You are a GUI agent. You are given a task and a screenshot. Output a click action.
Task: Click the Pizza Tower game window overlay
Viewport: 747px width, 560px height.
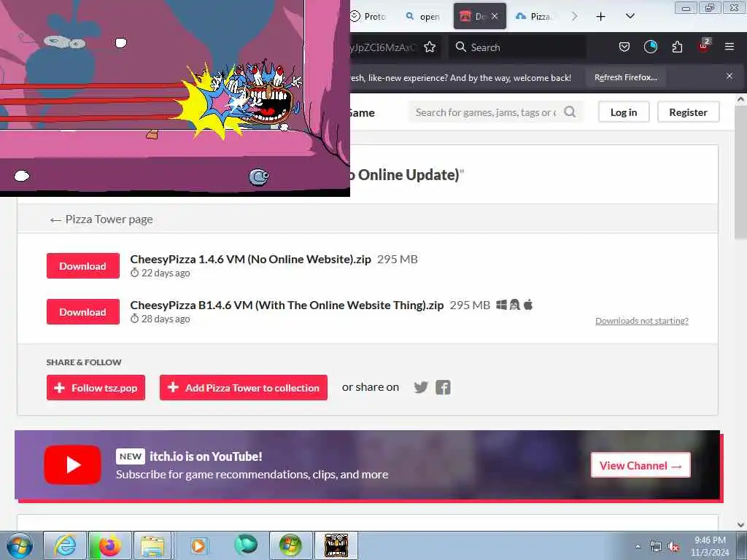175,98
